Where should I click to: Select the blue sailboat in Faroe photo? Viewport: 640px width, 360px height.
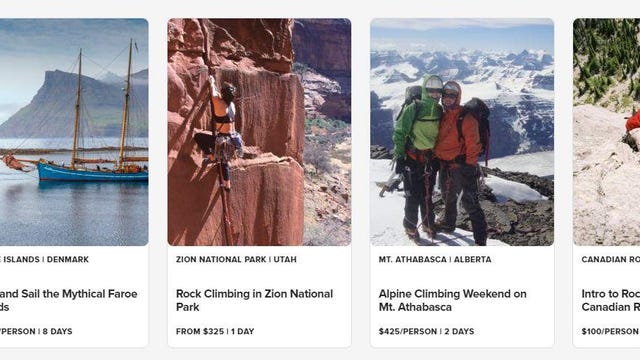(93, 171)
